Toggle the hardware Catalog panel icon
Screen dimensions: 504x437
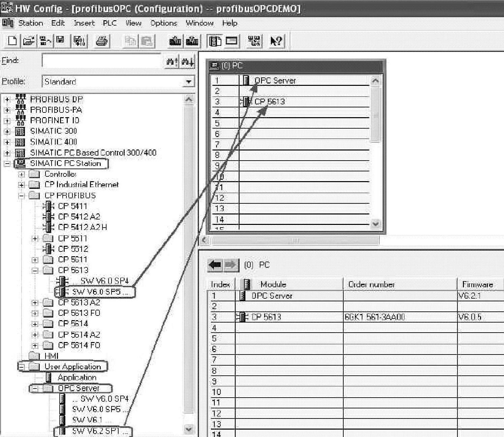point(215,41)
